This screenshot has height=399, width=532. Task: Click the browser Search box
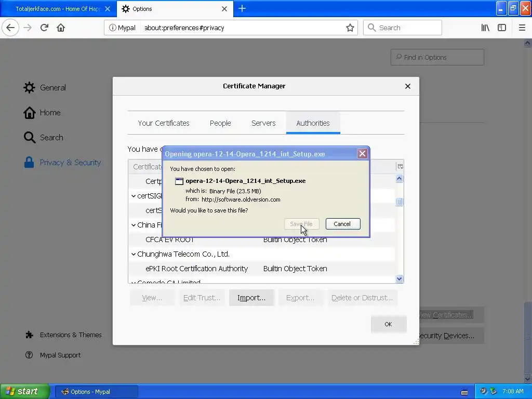403,28
